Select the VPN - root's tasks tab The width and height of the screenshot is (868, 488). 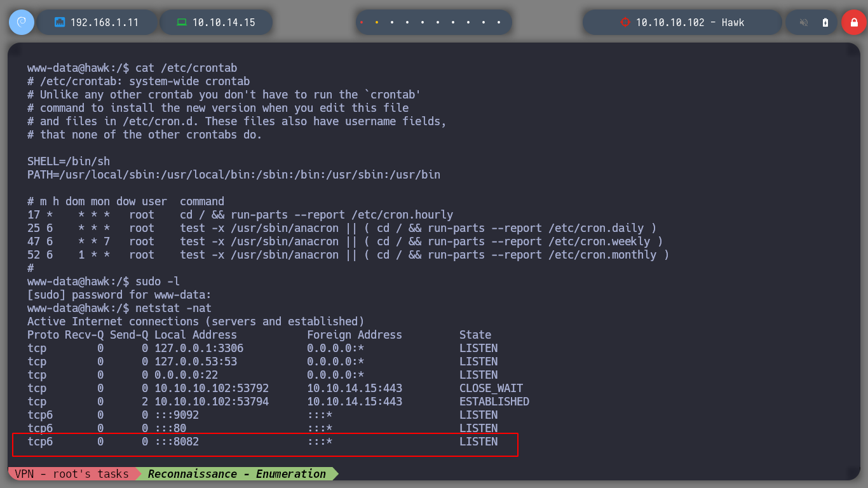(71, 474)
